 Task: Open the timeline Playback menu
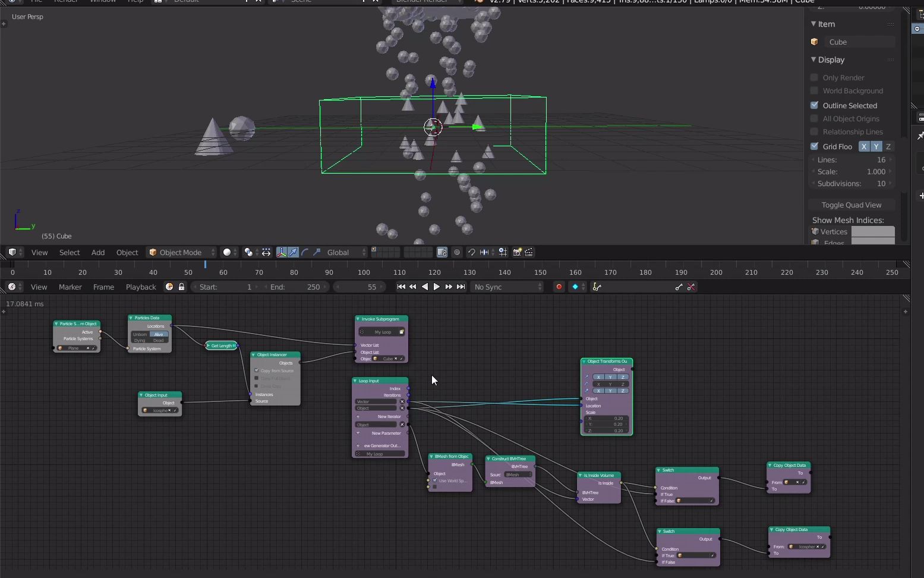point(141,287)
